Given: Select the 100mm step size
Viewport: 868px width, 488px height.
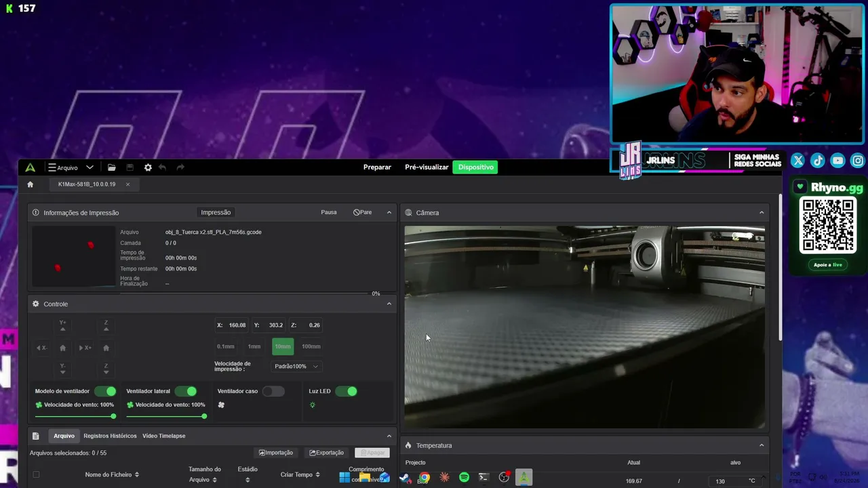Looking at the screenshot, I should [311, 346].
